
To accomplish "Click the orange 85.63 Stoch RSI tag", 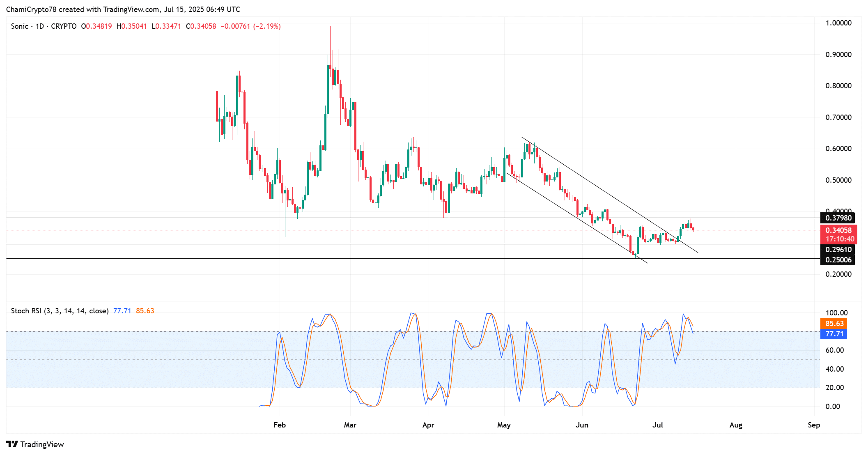I will 834,324.
